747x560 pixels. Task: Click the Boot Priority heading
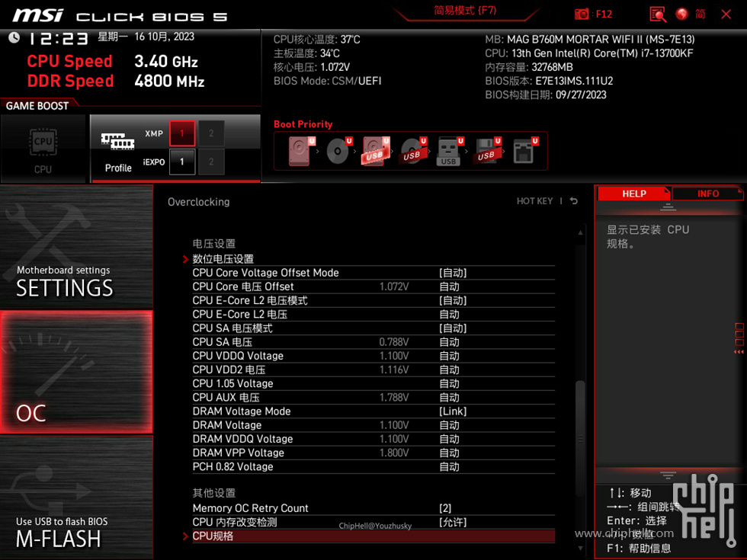tap(303, 124)
